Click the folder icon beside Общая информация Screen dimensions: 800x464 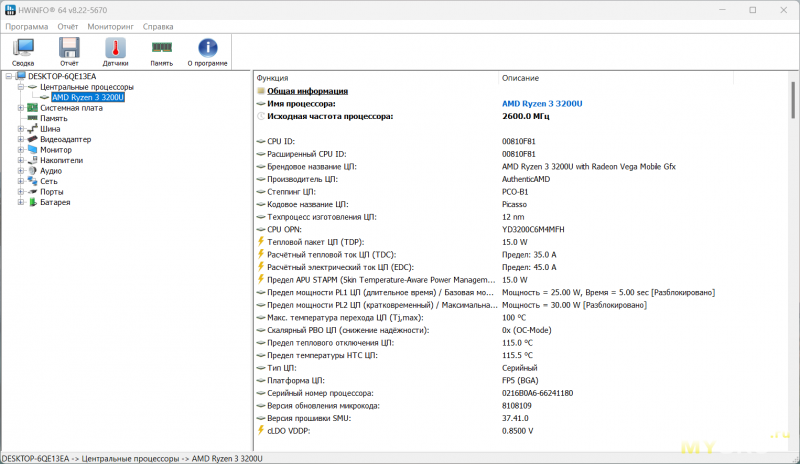[261, 91]
